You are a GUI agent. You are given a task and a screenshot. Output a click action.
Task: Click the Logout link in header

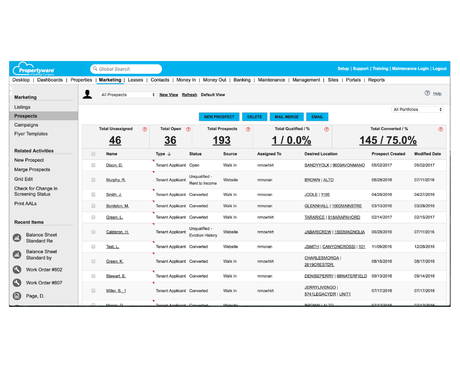click(x=439, y=69)
